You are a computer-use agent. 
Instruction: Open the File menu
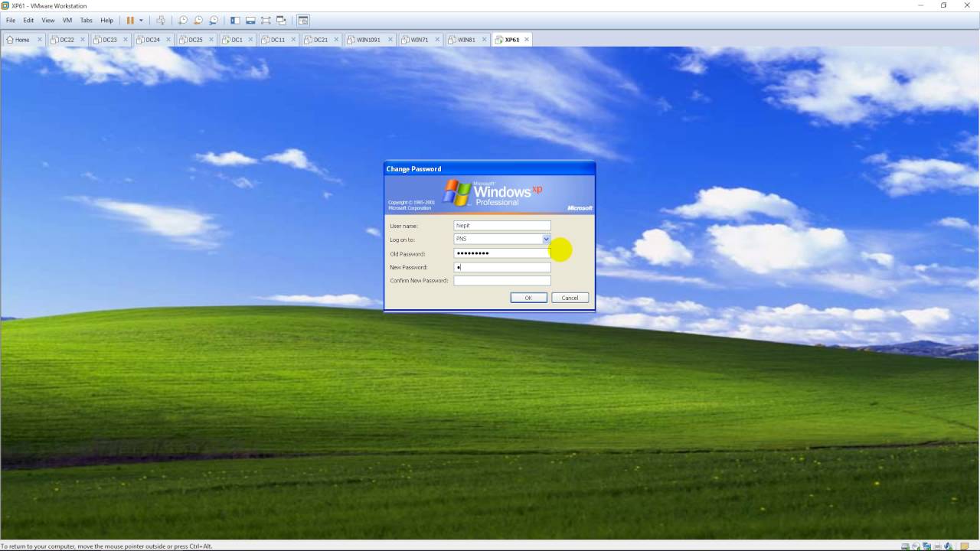coord(11,21)
